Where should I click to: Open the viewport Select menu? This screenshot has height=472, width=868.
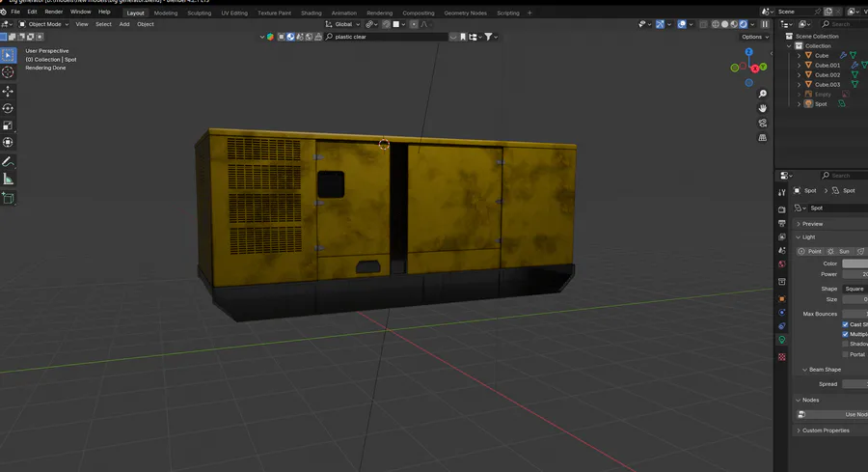(x=103, y=24)
